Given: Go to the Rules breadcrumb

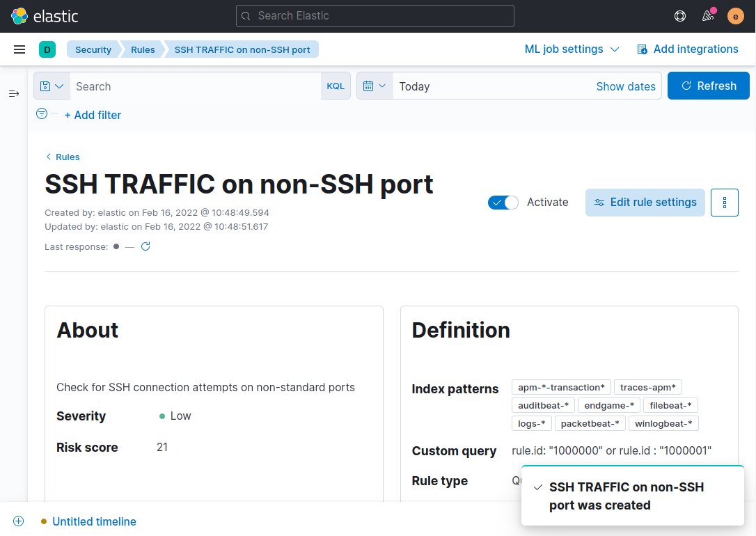Looking at the screenshot, I should pyautogui.click(x=143, y=49).
